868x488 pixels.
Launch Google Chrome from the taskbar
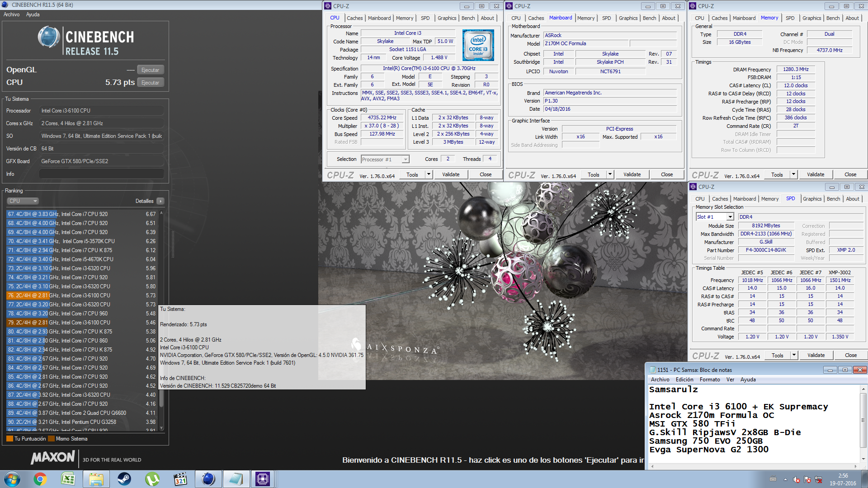coord(40,479)
